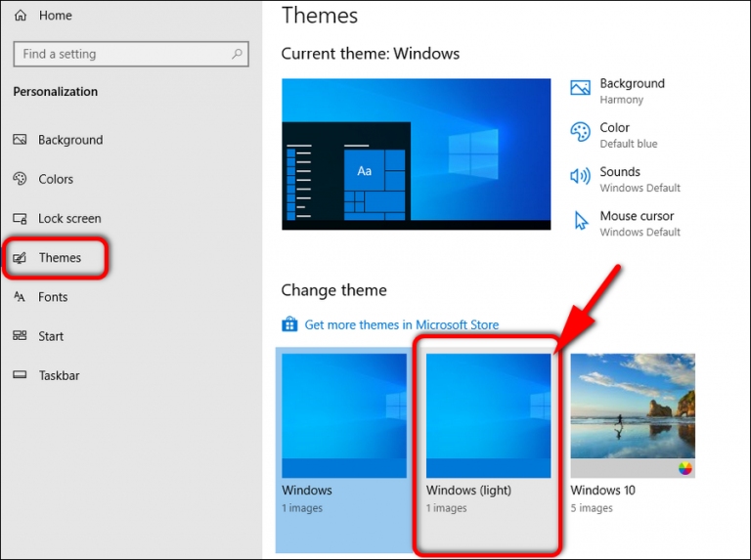Open the Colors settings page
This screenshot has width=751, height=560.
56,179
